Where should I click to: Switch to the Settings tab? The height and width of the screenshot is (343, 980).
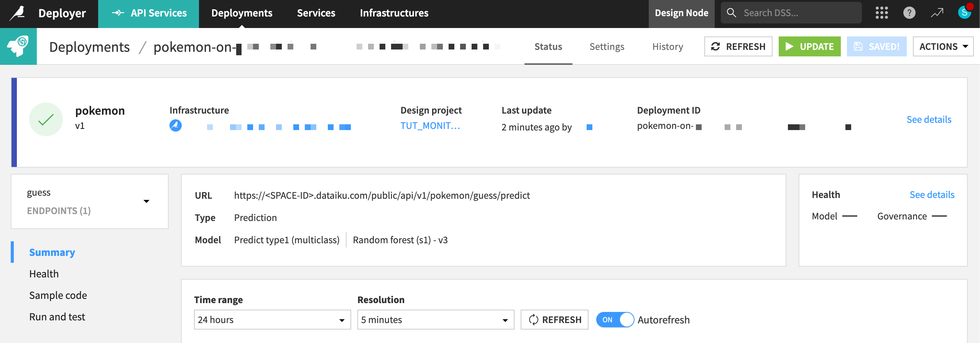[607, 46]
